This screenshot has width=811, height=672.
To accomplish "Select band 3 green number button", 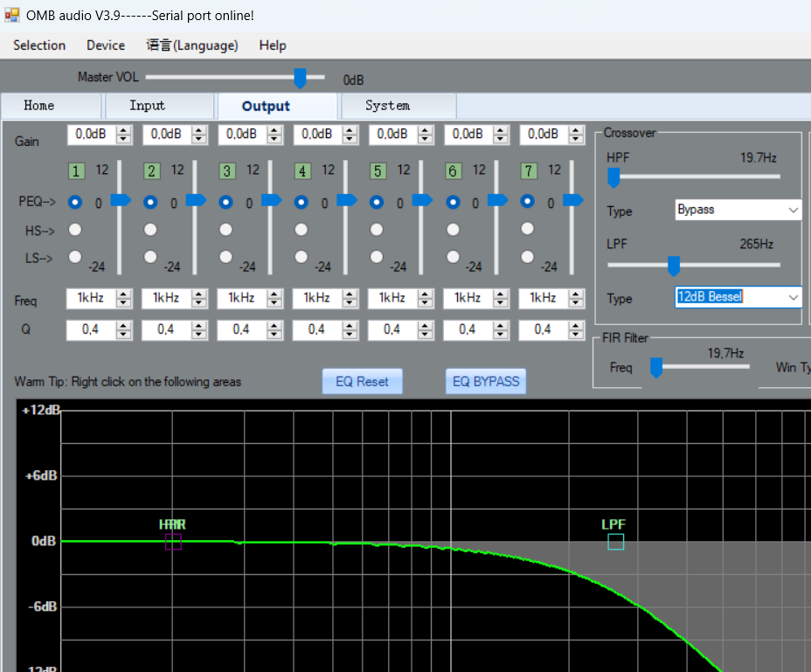I will point(227,171).
